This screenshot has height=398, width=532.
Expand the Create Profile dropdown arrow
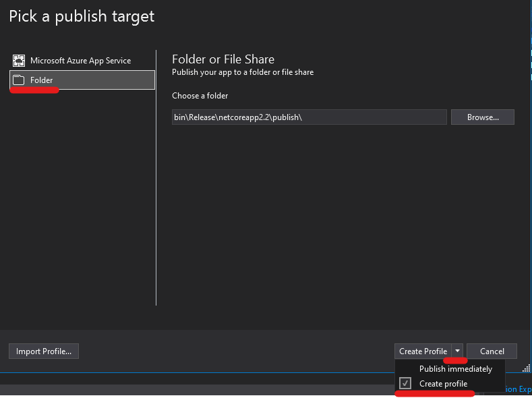[x=457, y=351]
